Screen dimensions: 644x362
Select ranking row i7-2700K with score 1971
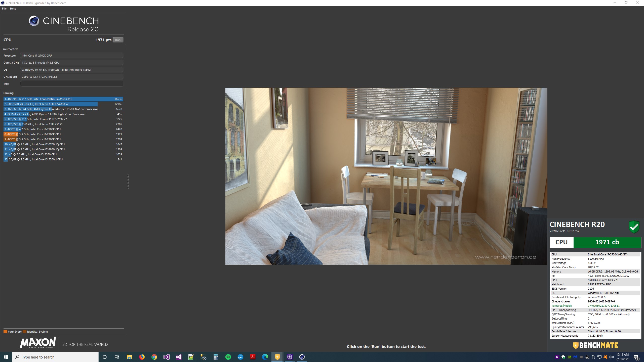pyautogui.click(x=63, y=134)
